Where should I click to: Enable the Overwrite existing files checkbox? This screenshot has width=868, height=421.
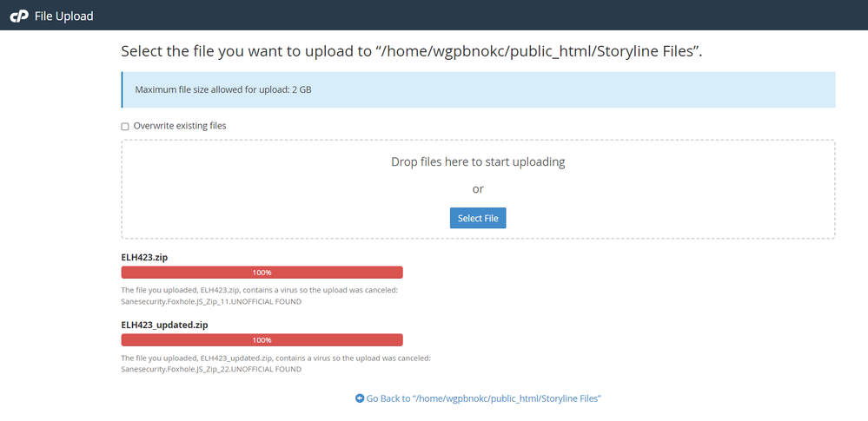coord(125,127)
